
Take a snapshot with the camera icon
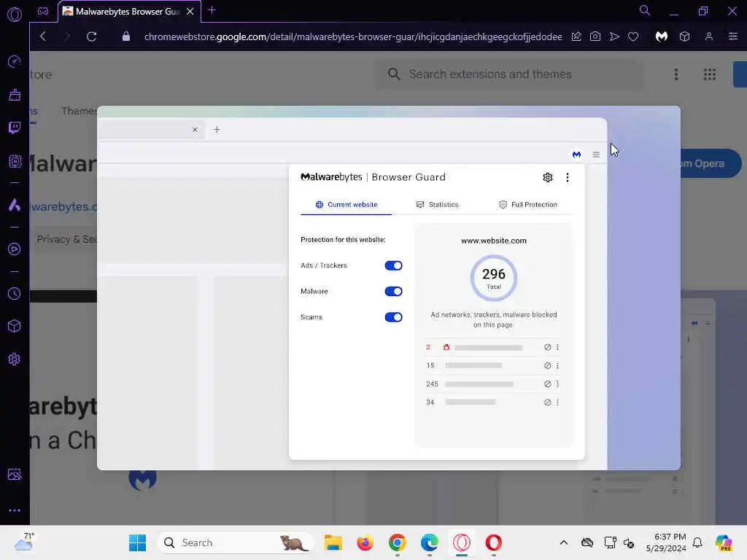(595, 36)
